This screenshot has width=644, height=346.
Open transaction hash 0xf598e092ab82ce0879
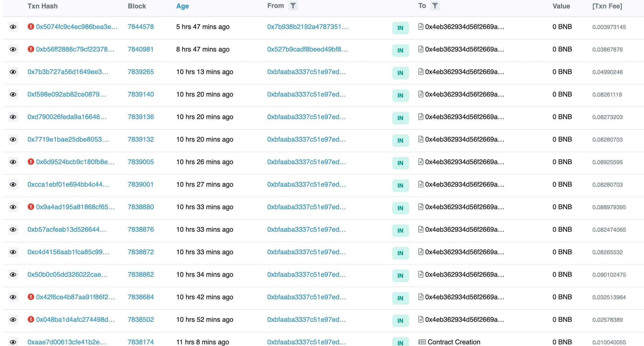point(67,94)
